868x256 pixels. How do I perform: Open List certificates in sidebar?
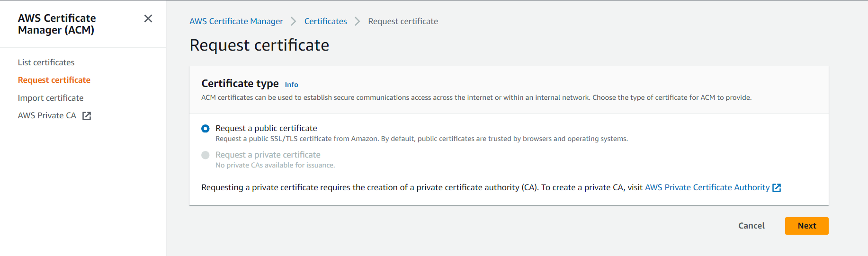(46, 62)
